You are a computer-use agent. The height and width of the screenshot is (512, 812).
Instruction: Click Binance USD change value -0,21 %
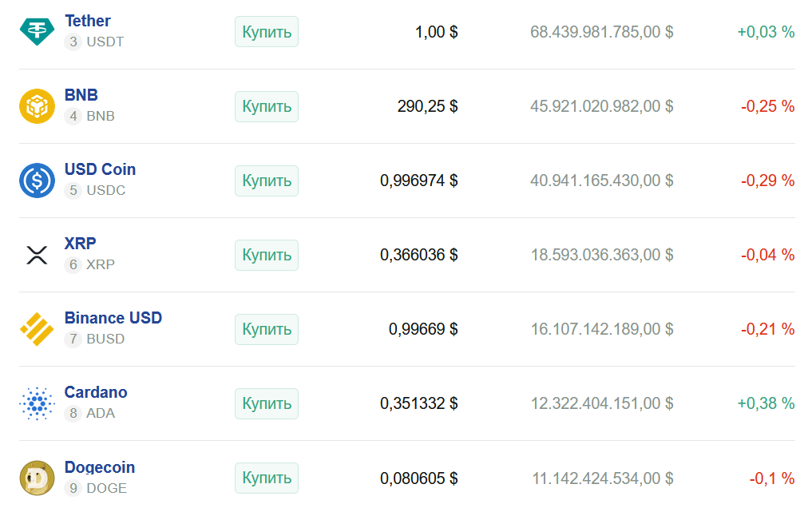point(767,329)
